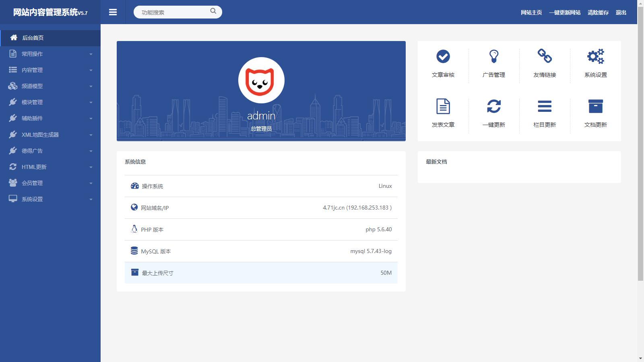644x362 pixels.
Task: Select 清除缓存 in the top bar
Action: [x=598, y=12]
